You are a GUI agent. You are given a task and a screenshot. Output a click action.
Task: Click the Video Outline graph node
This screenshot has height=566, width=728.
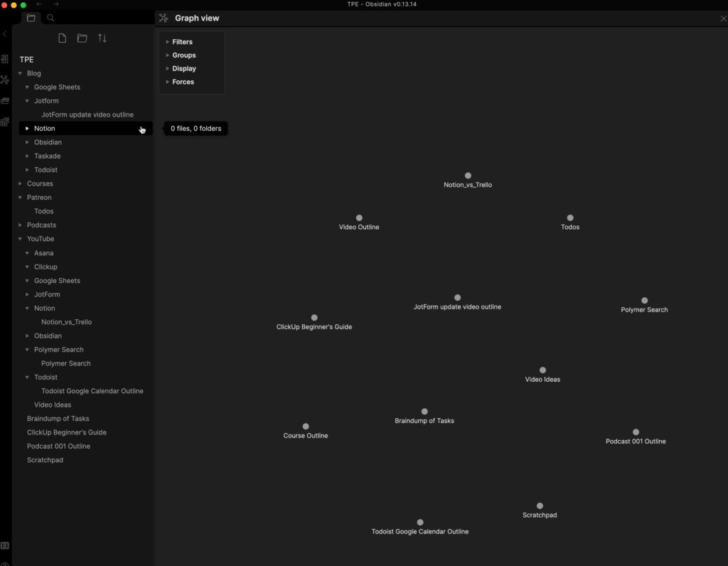(359, 218)
